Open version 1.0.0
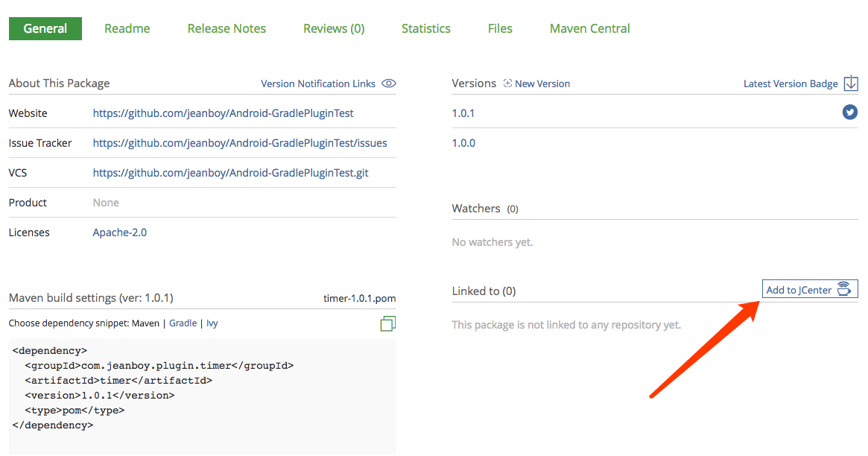Image resolution: width=868 pixels, height=456 pixels. pyautogui.click(x=463, y=143)
